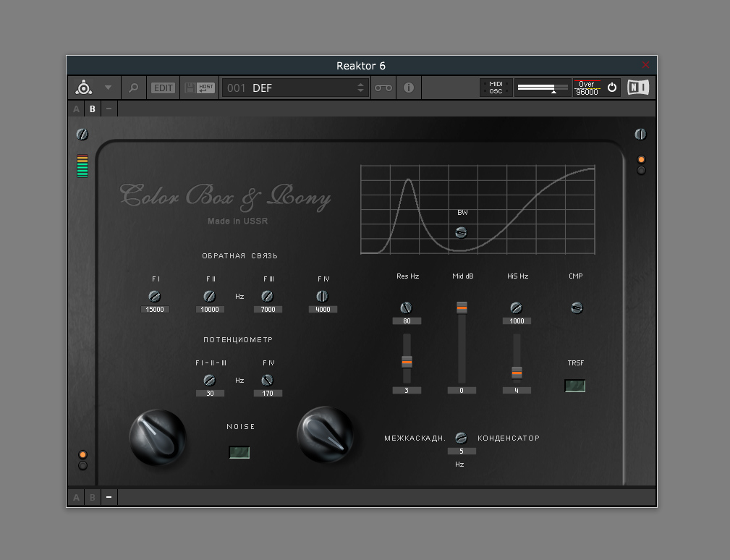Click the F I value field showing 15000
This screenshot has width=730, height=560.
pos(155,310)
